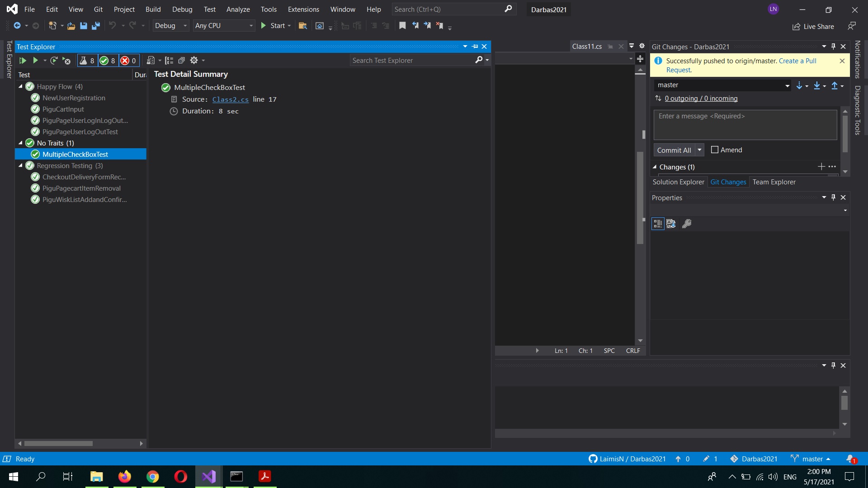
Task: Switch to Team Explorer tab
Action: (774, 182)
